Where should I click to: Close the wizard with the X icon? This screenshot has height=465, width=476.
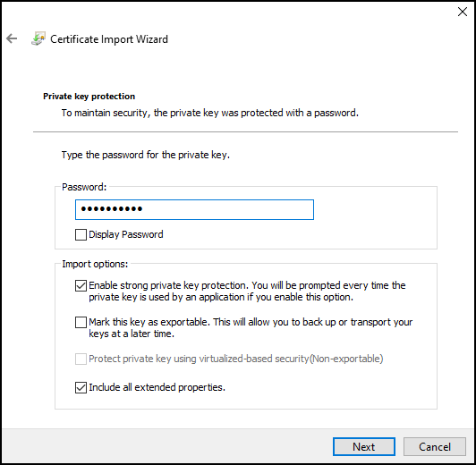click(x=463, y=12)
